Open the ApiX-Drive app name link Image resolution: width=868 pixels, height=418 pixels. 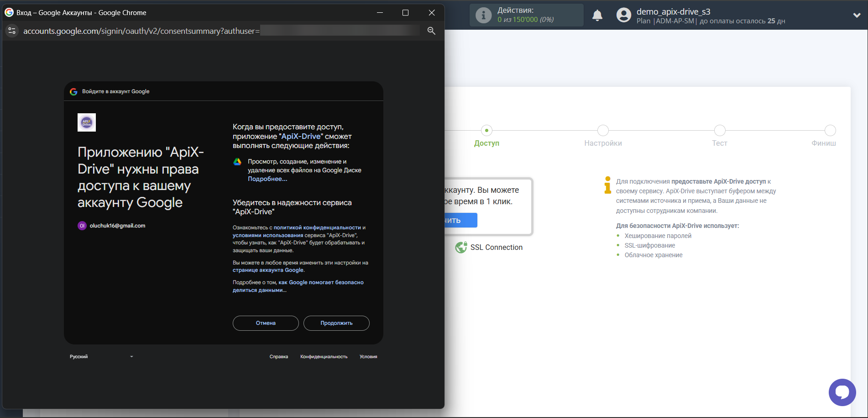pos(301,137)
